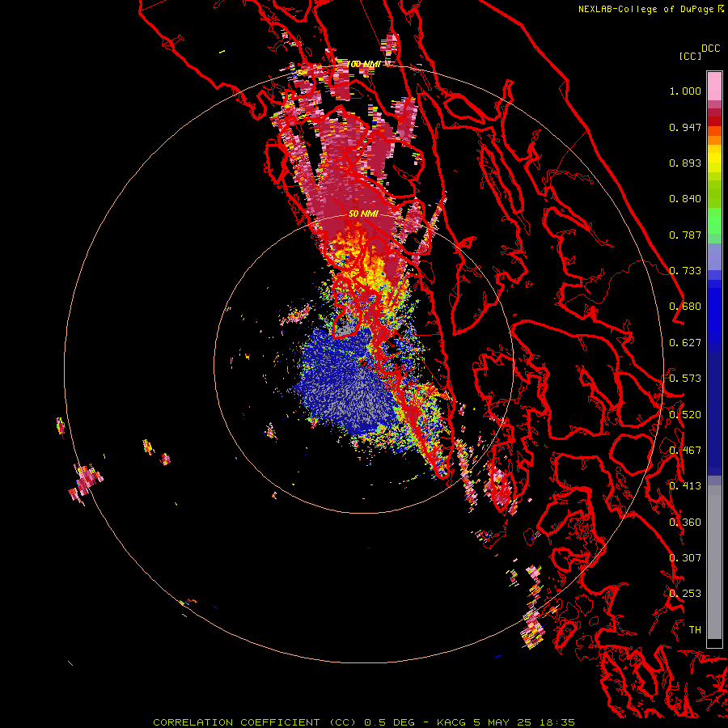Image resolution: width=728 pixels, height=728 pixels.
Task: Click the 0.627 color bar value
Action: [x=685, y=343]
